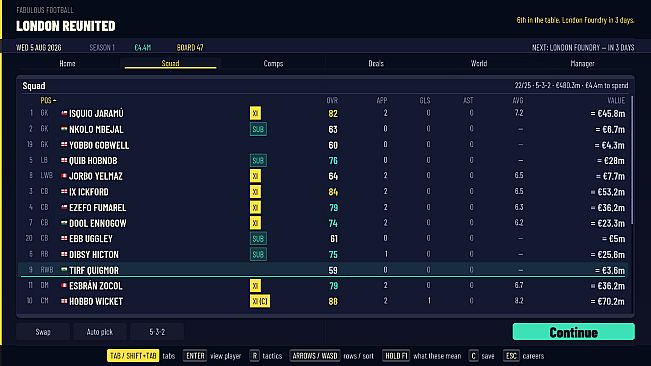
Task: Click the flag next to Nkolo Mbejal
Action: pos(64,129)
